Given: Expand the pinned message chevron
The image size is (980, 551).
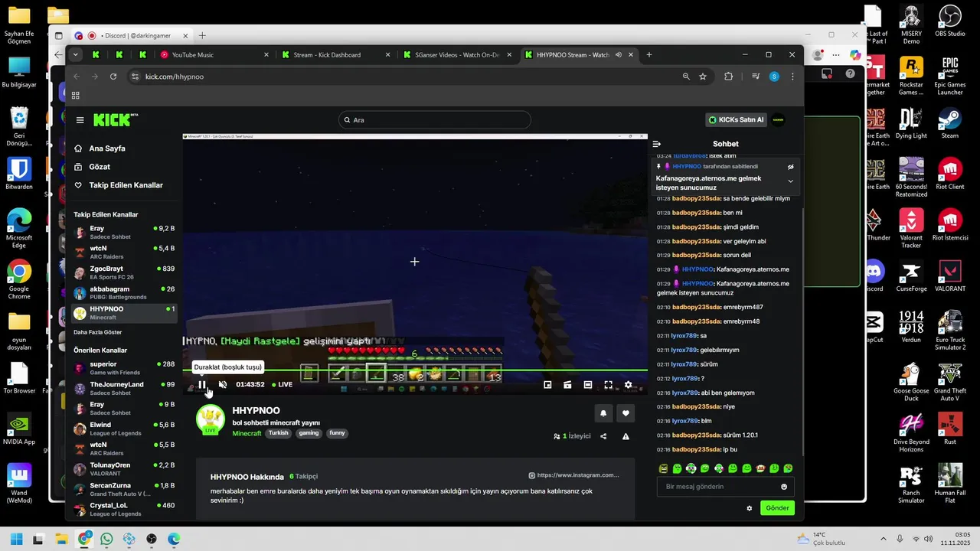Looking at the screenshot, I should click(791, 181).
